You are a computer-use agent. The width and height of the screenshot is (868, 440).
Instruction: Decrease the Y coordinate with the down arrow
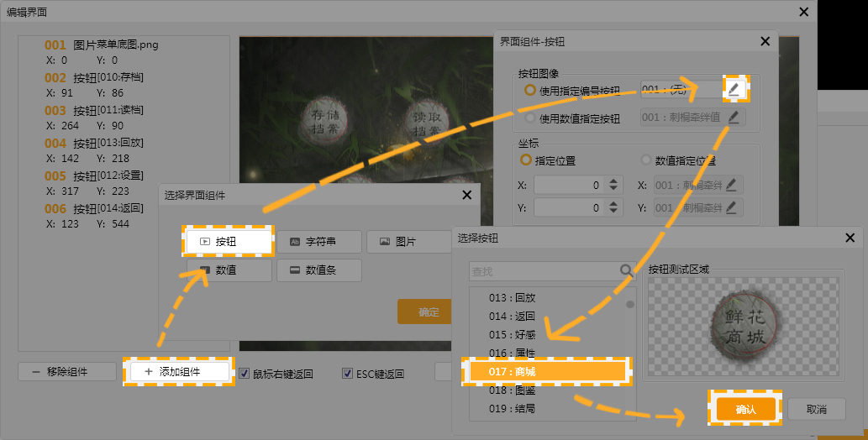point(613,212)
